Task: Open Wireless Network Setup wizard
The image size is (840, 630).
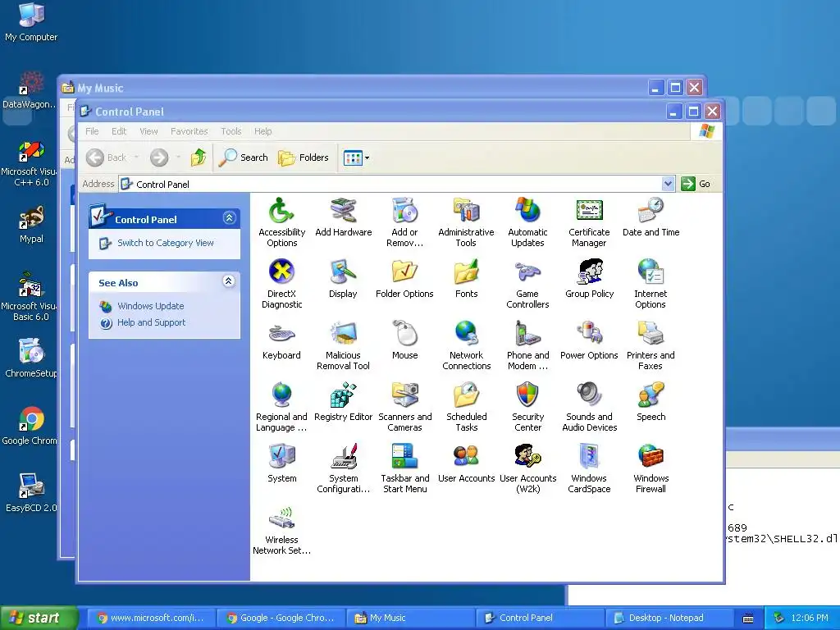Action: point(282,530)
